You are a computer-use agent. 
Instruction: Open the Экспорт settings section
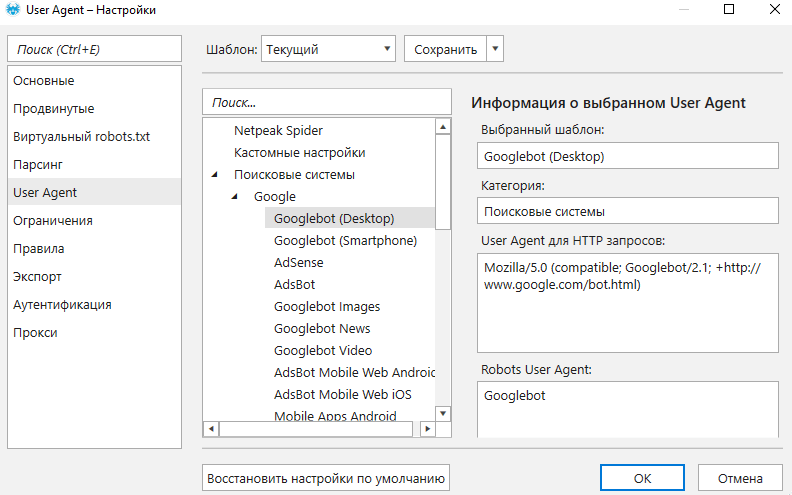[x=94, y=277]
